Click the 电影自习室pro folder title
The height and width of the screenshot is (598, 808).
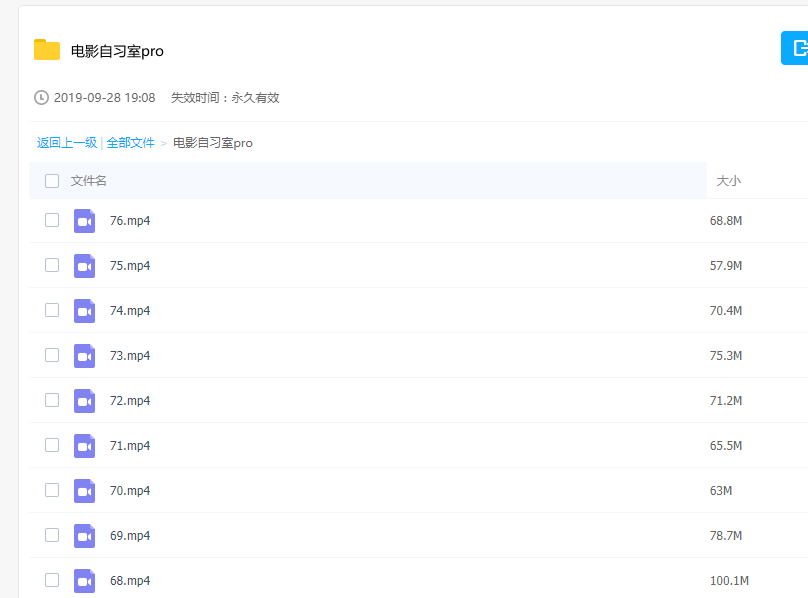click(117, 51)
